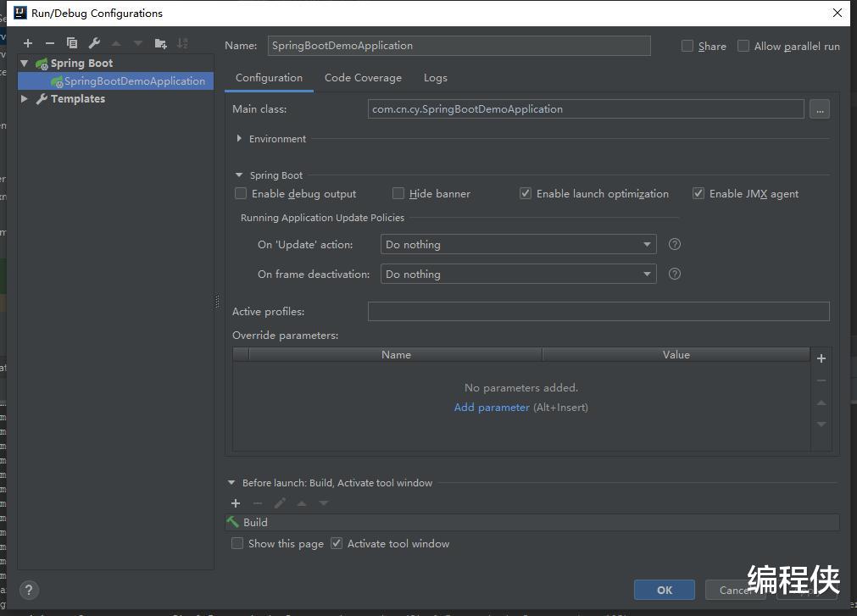Select the Build task in before launch list

pos(532,522)
